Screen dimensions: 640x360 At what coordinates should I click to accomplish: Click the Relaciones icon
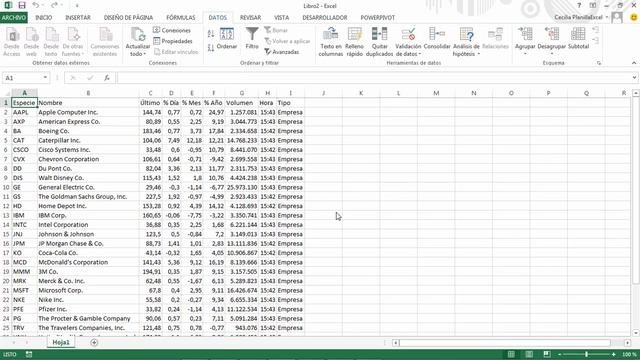495,39
